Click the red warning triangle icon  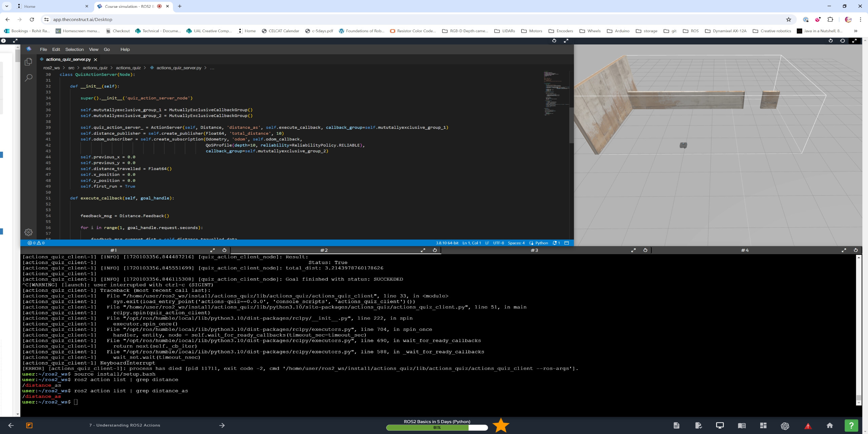(808, 426)
